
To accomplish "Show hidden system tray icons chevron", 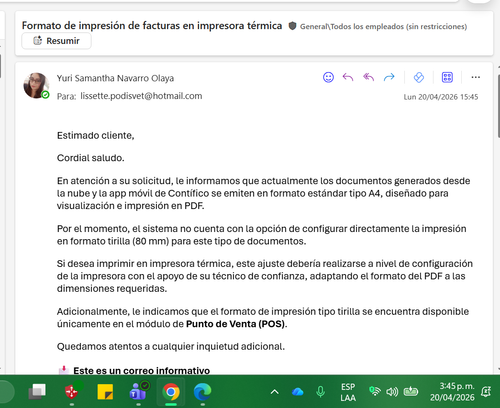I will tap(274, 392).
